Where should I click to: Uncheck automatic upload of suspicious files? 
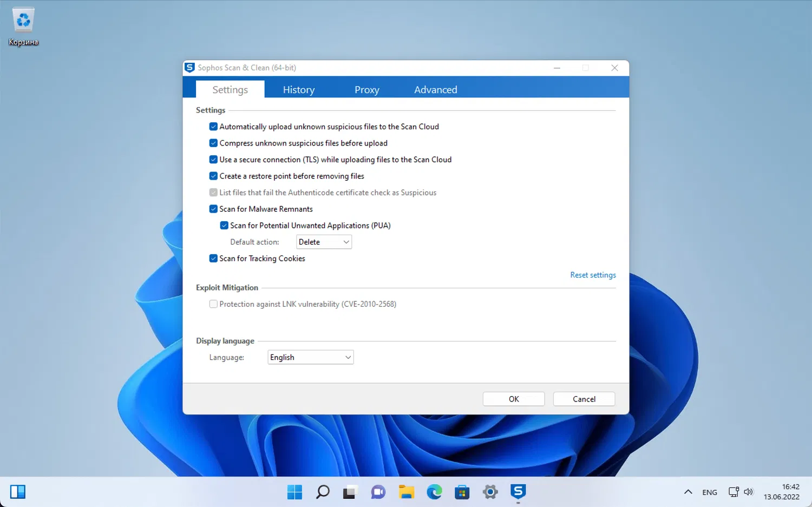[x=213, y=127]
